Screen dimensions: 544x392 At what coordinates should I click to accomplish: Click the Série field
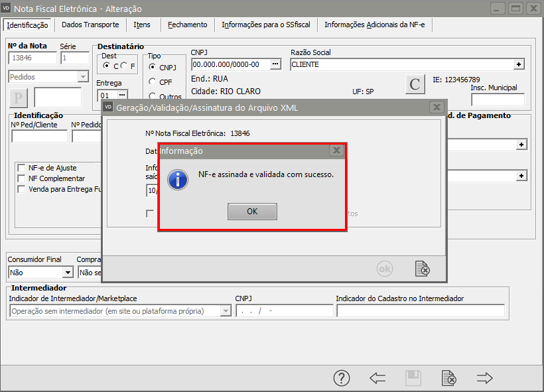pyautogui.click(x=75, y=58)
